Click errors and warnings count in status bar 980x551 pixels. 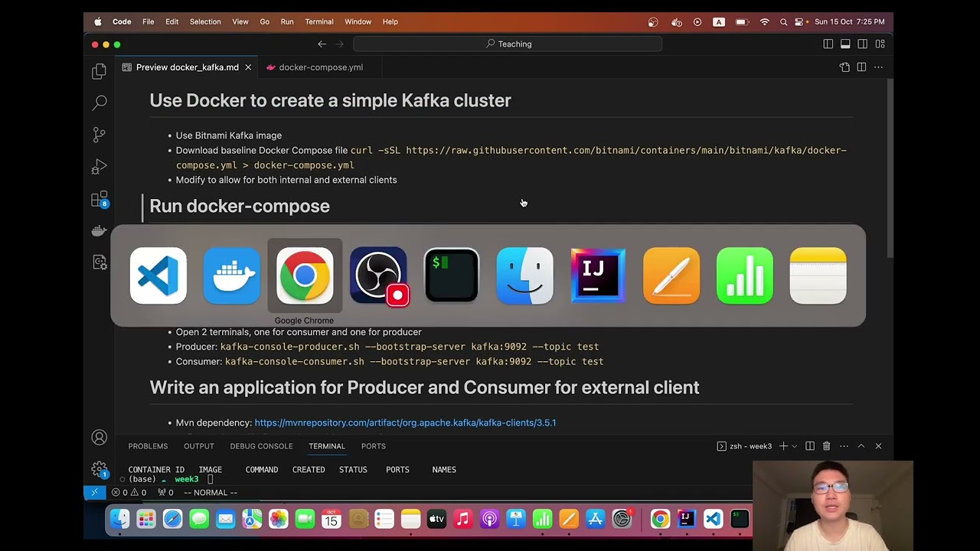(x=129, y=493)
